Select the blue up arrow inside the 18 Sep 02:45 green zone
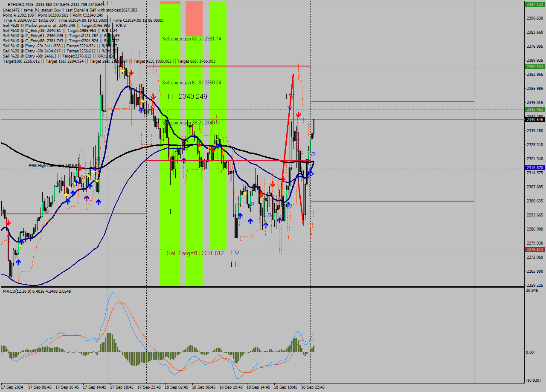The width and height of the screenshot is (546, 392). pyautogui.click(x=184, y=161)
